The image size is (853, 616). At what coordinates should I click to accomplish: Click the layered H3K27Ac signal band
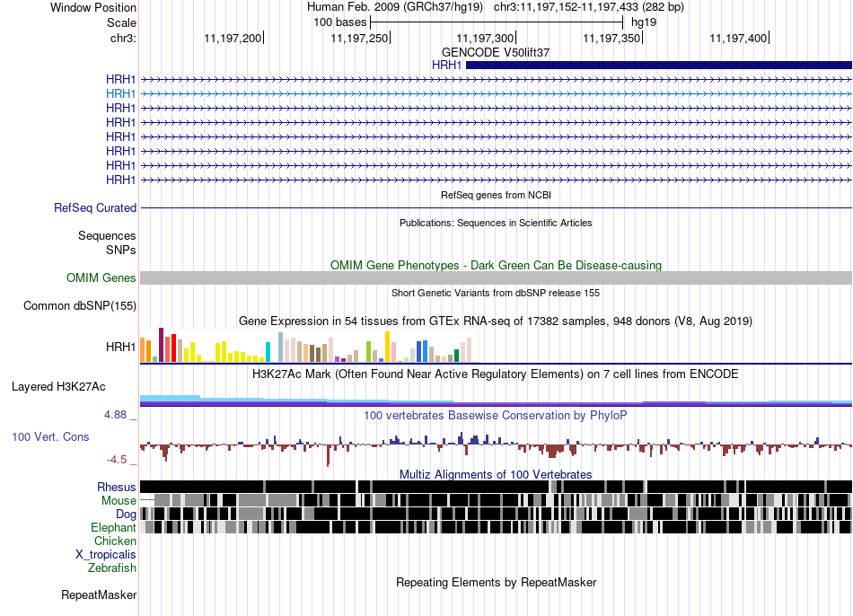[x=496, y=400]
